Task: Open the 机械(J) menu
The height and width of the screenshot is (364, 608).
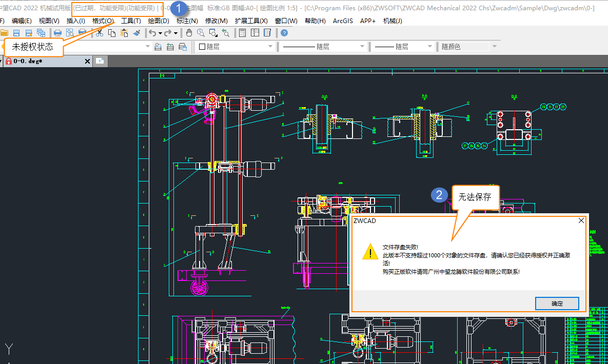Action: pos(393,21)
